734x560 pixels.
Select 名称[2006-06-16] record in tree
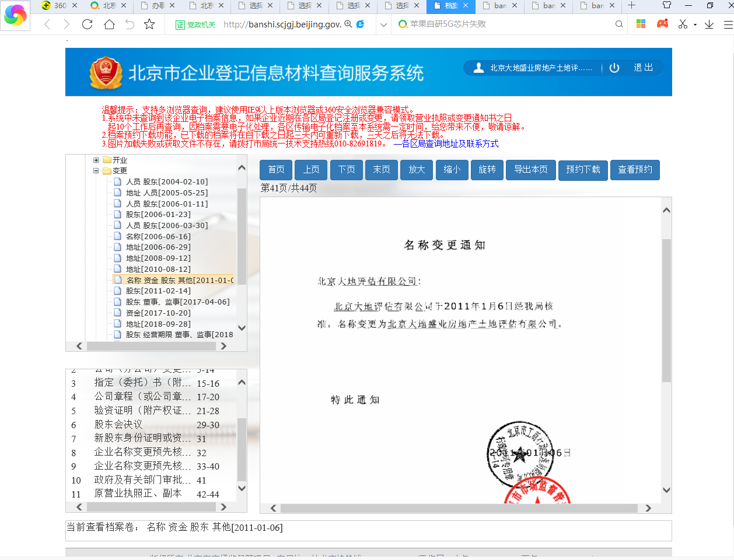158,236
